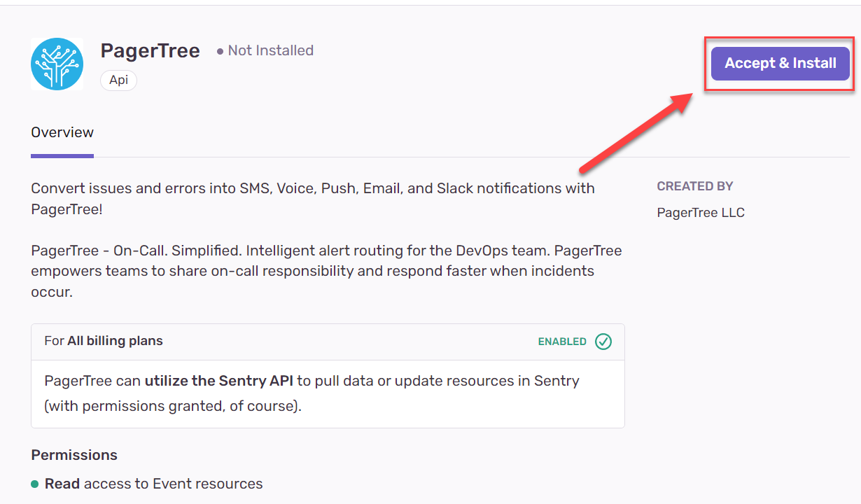Viewport: 861px width, 504px height.
Task: Open the Api category tag
Action: (x=118, y=80)
